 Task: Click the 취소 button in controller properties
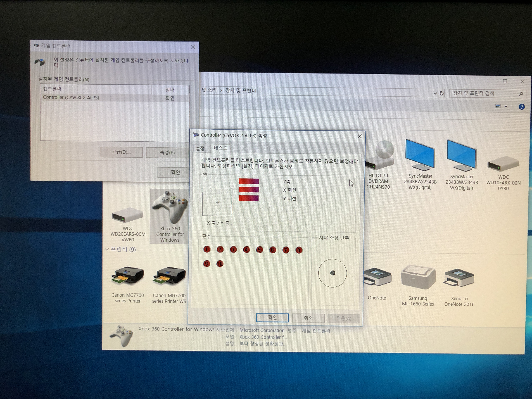[308, 318]
